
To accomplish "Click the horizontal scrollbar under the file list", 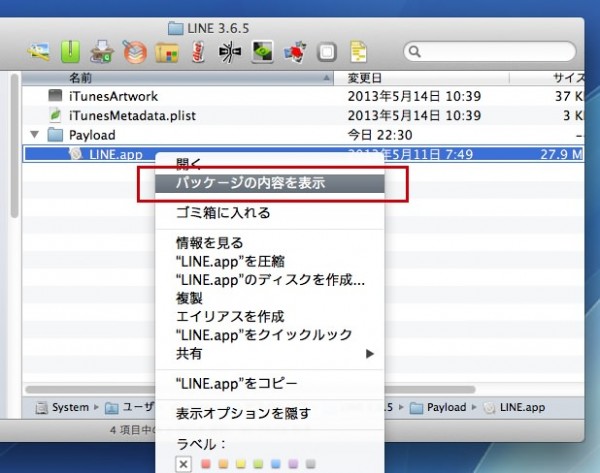I will [250, 390].
